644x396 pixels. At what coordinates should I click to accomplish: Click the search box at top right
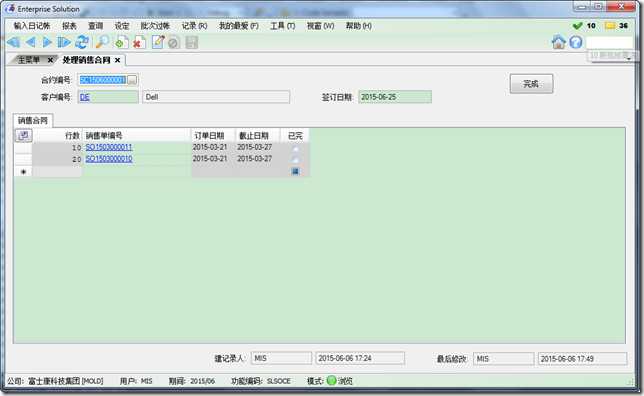[609, 42]
